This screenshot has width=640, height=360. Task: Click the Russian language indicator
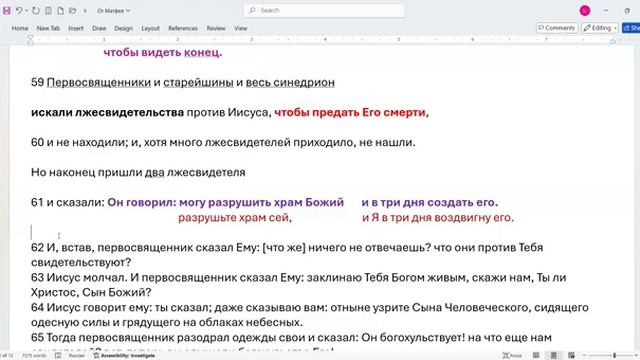click(x=76, y=356)
